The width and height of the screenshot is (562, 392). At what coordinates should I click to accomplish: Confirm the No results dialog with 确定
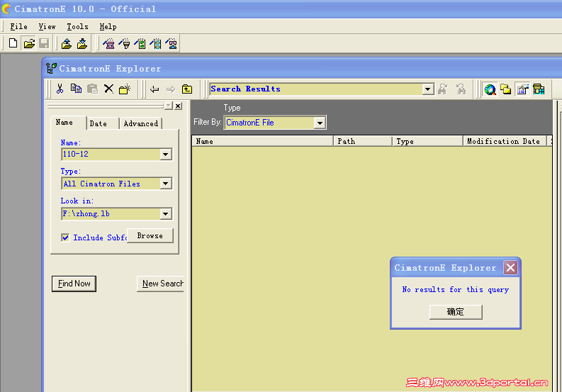tap(456, 312)
